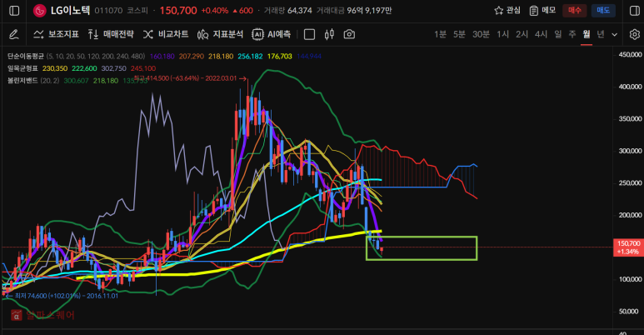Click the 230,350 Ichimoku value

click(x=55, y=68)
